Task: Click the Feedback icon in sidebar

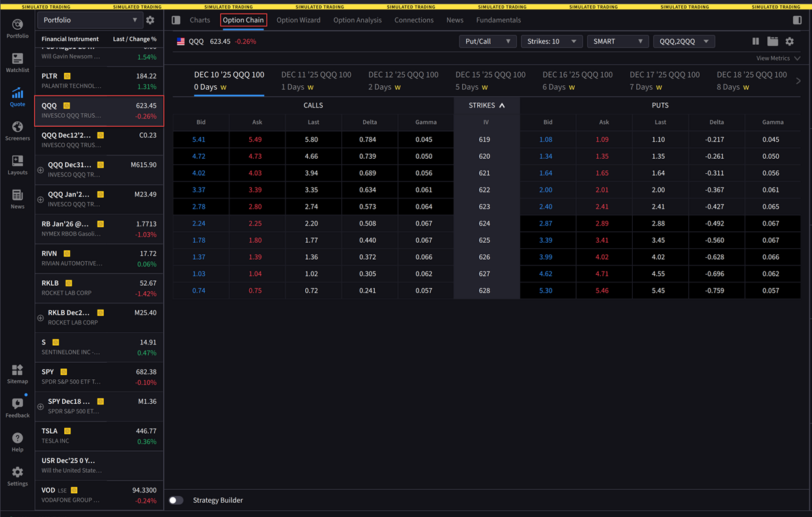Action: point(17,406)
